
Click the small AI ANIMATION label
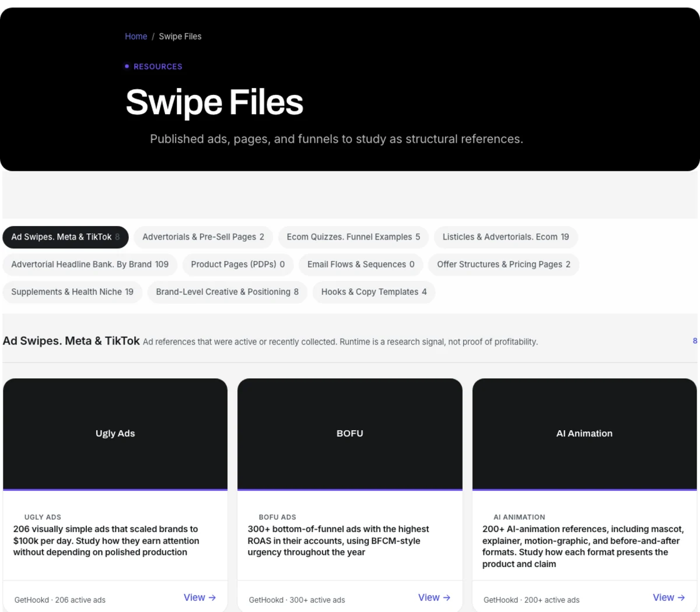pos(519,517)
